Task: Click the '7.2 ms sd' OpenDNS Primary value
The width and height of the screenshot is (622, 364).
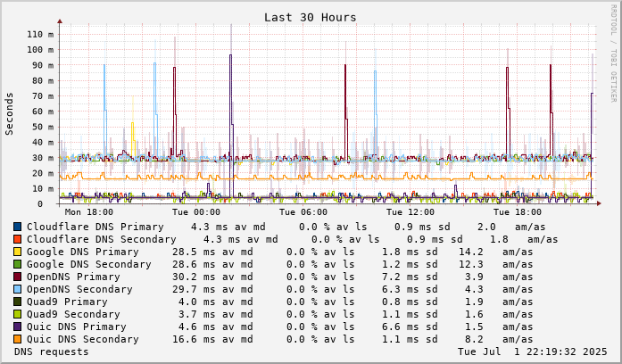Action: (410, 277)
